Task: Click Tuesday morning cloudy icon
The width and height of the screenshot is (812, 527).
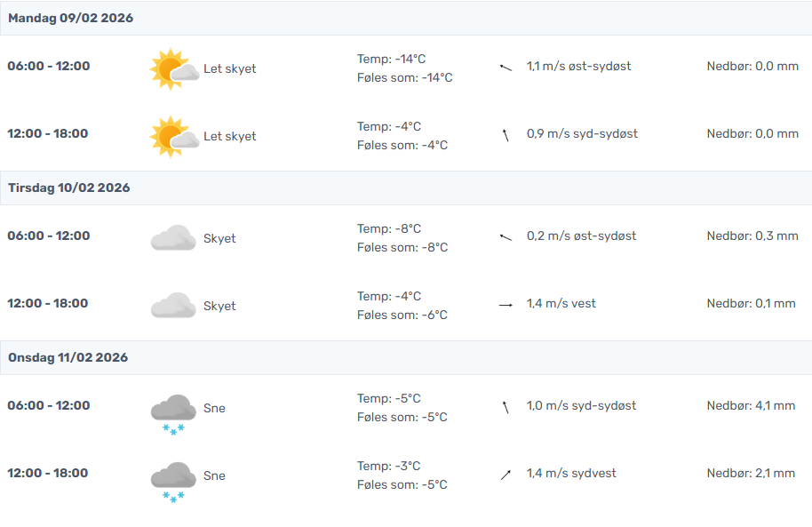Action: (173, 238)
